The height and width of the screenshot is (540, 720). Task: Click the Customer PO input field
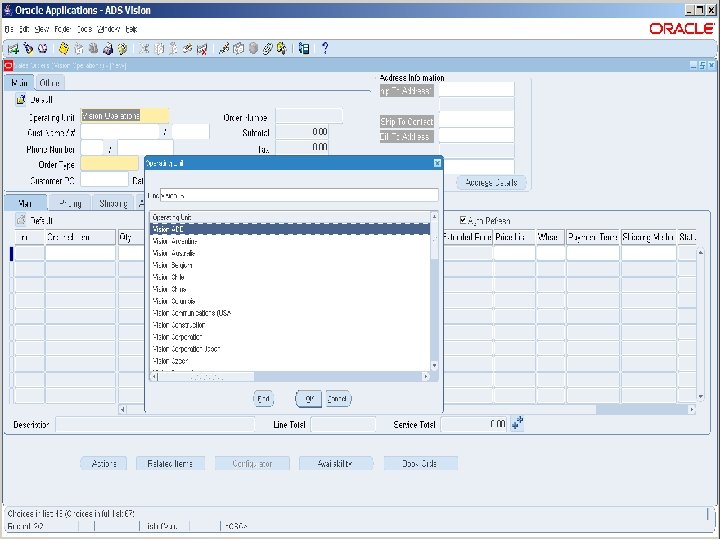[x=104, y=180]
